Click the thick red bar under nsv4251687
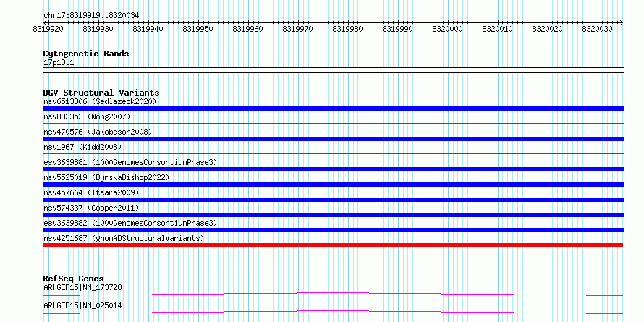Screen dimensions: 644x322 (333, 245)
